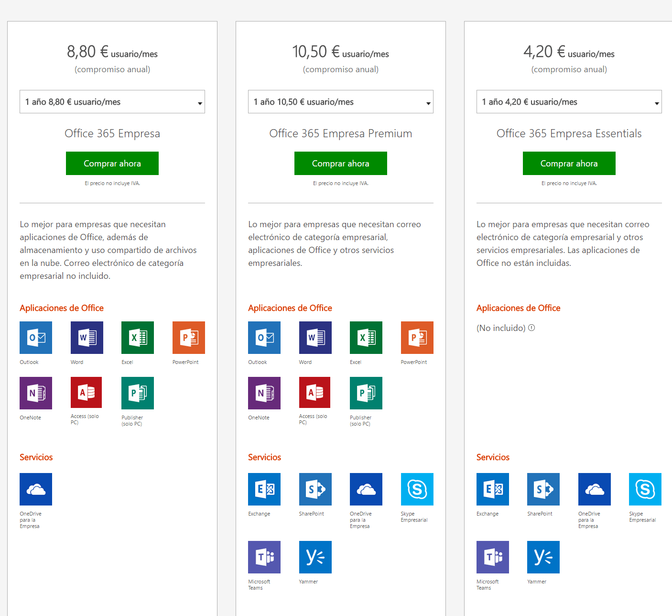Select the Exchange icon under Empresa Essentials
Screen dimensions: 672x616
pos(492,489)
